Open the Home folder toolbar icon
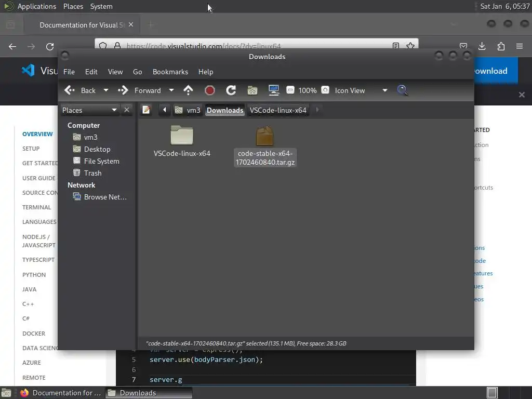Screen dimensions: 532x399 (252, 90)
